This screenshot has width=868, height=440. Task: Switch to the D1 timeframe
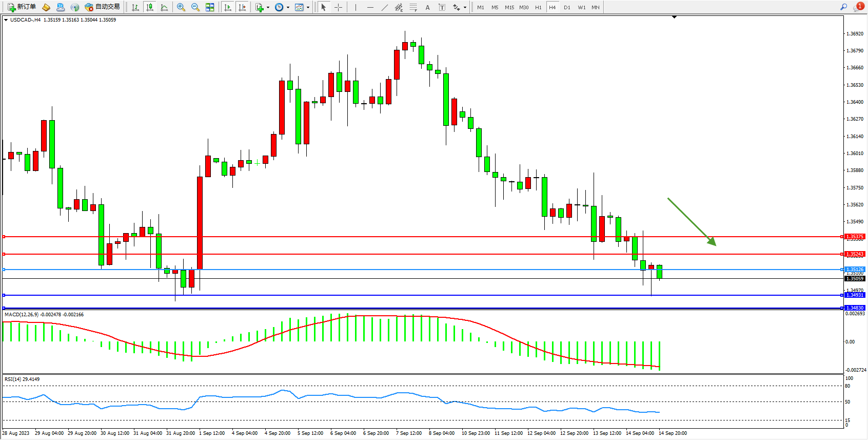pos(567,7)
